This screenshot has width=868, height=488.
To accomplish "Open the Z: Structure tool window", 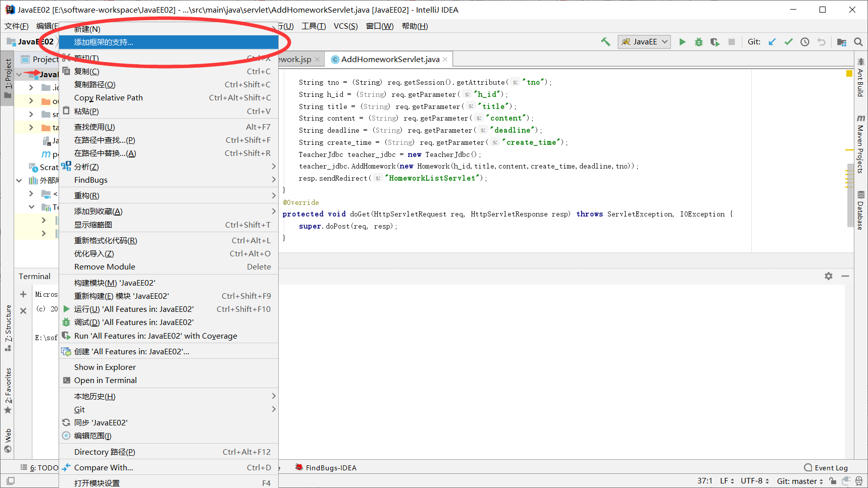I will coord(8,328).
